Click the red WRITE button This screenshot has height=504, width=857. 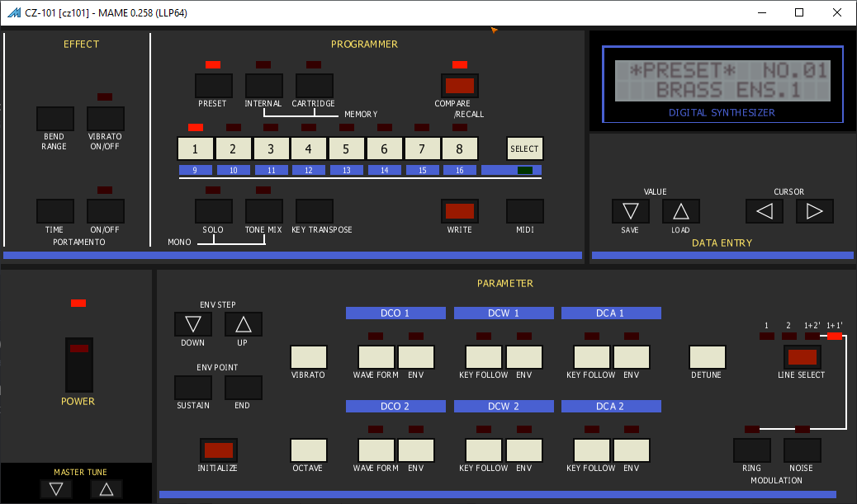(460, 211)
